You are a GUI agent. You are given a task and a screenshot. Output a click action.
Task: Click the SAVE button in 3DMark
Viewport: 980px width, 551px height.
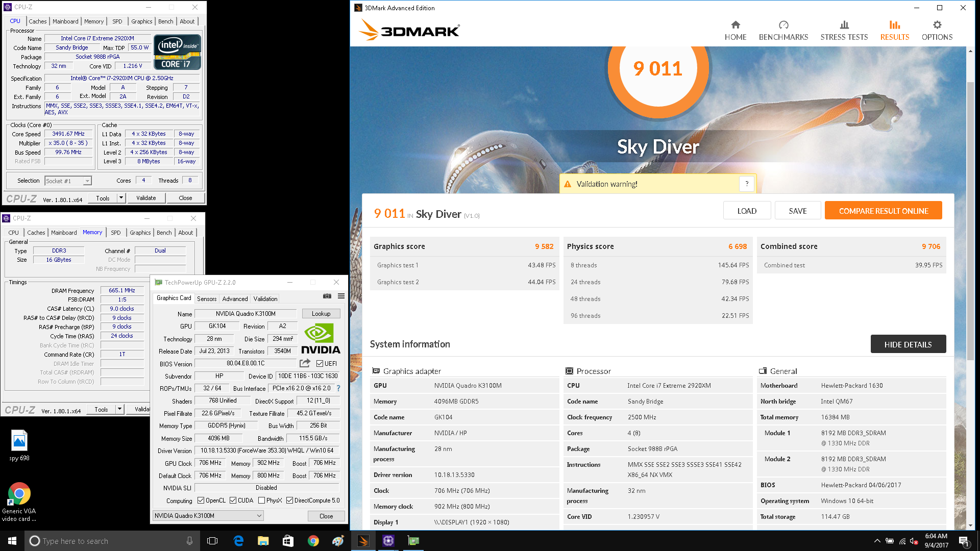(798, 211)
